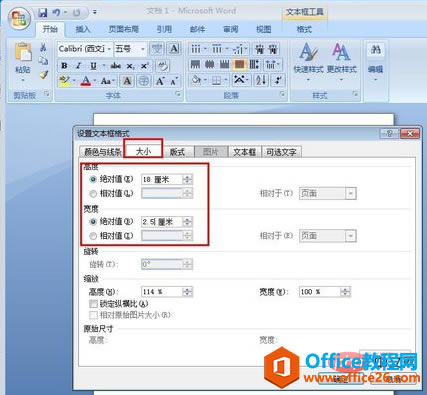Decrease paragraph indent

[x=259, y=49]
